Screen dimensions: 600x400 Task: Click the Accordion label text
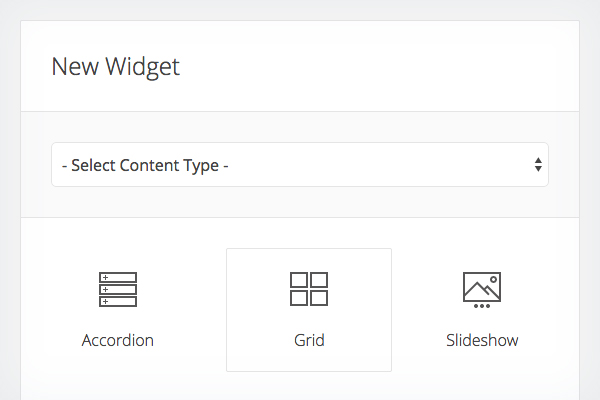pos(118,340)
